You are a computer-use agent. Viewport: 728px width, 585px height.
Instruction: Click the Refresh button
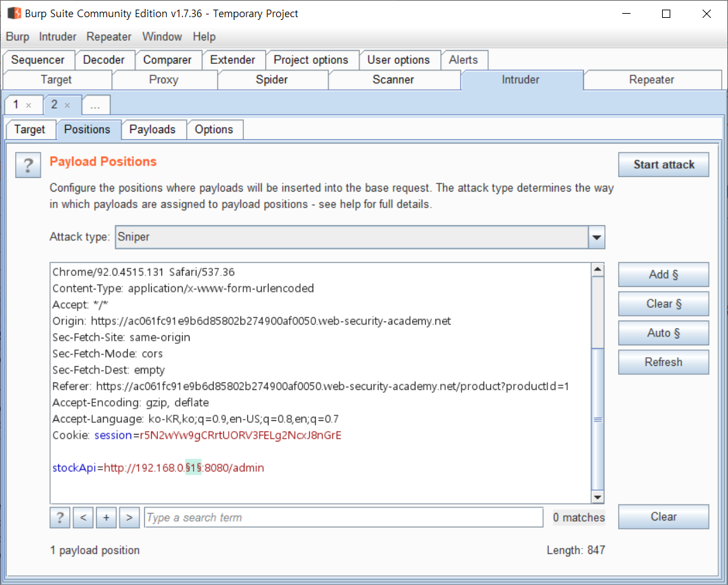(x=664, y=362)
